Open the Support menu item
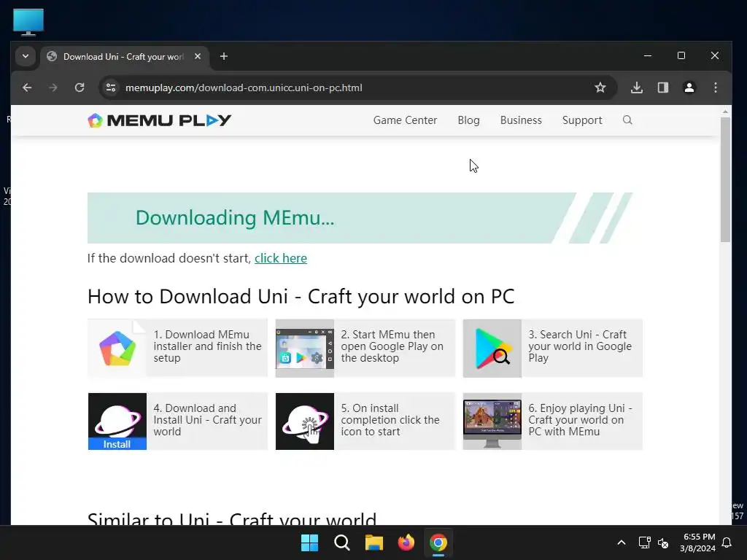 coord(582,120)
